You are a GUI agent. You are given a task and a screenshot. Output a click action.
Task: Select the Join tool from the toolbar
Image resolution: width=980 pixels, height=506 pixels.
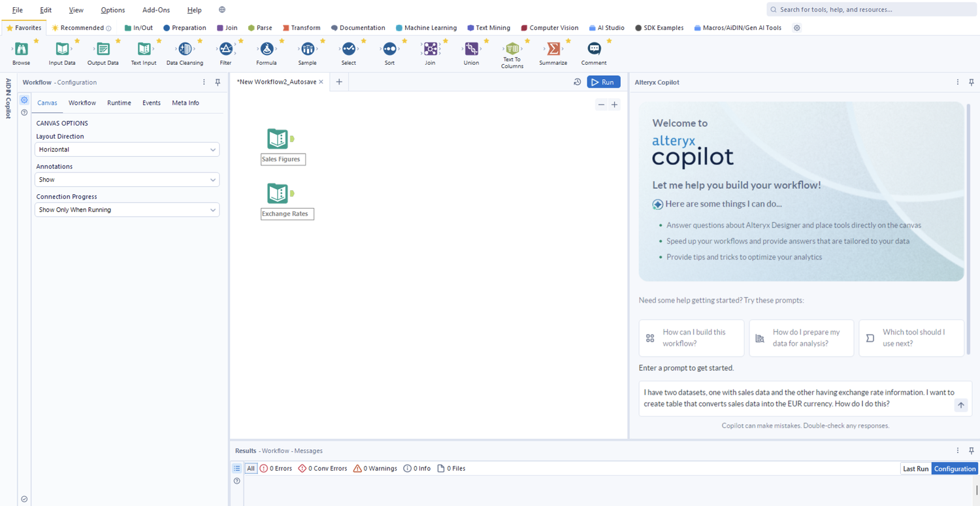click(x=430, y=49)
